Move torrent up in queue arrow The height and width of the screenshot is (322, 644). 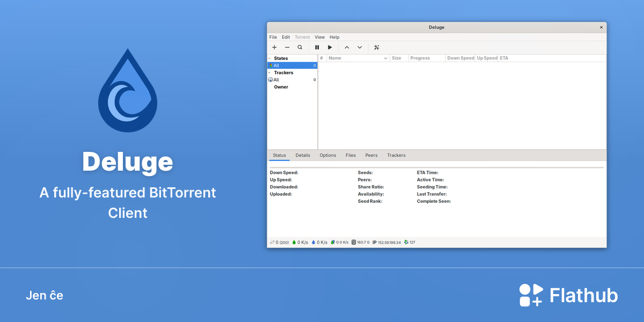pos(347,47)
